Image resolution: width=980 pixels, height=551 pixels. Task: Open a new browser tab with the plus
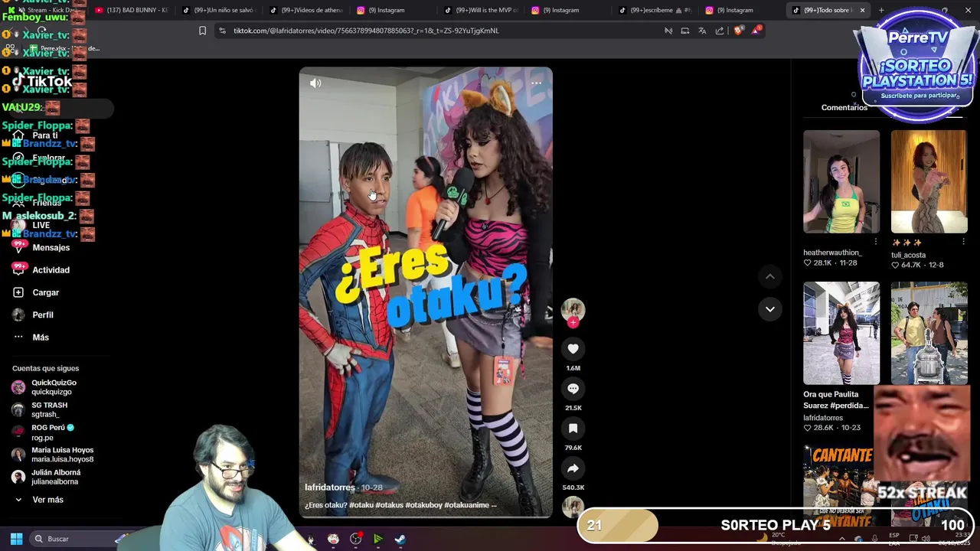881,10
